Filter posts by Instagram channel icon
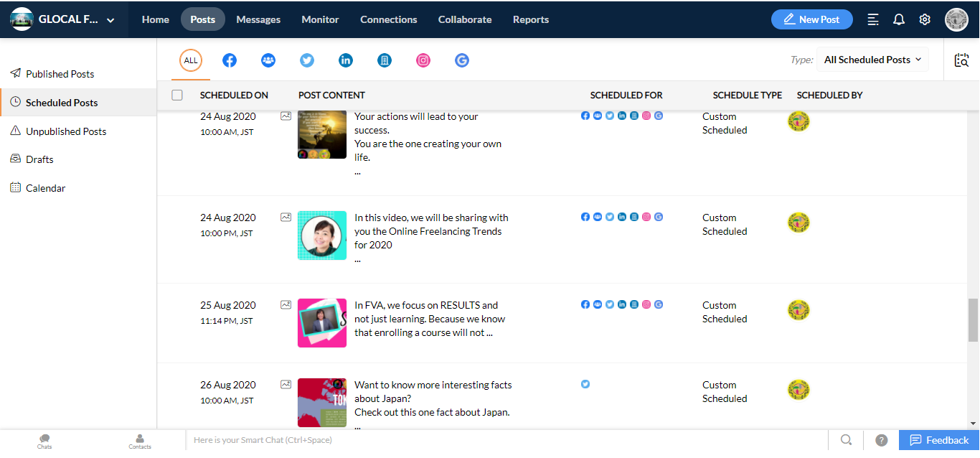Image resolution: width=980 pixels, height=458 pixels. click(x=423, y=60)
